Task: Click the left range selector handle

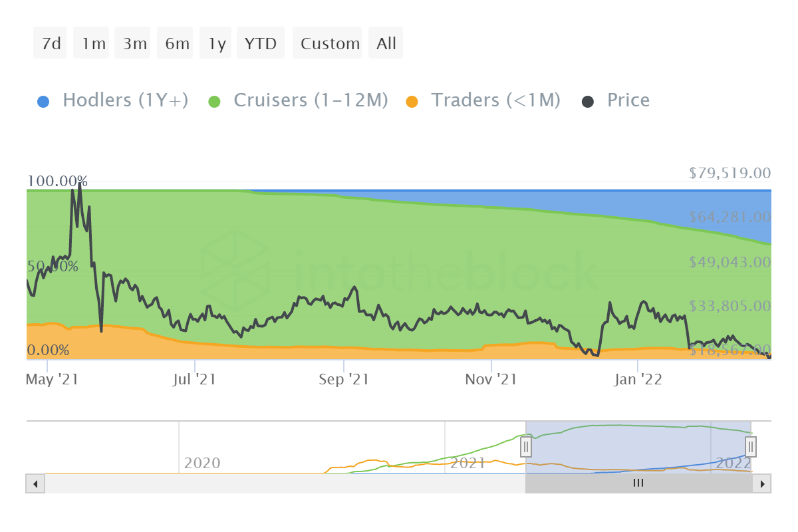Action: (526, 447)
